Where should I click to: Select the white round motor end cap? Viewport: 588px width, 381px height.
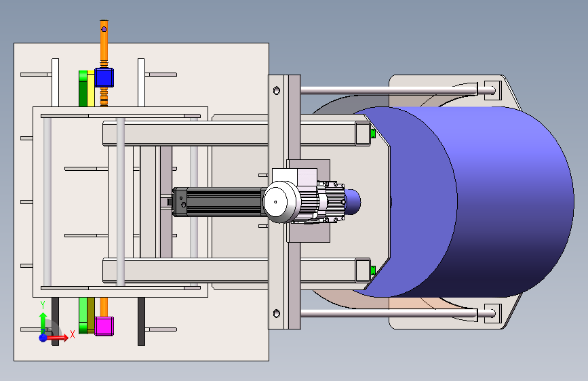(x=281, y=202)
